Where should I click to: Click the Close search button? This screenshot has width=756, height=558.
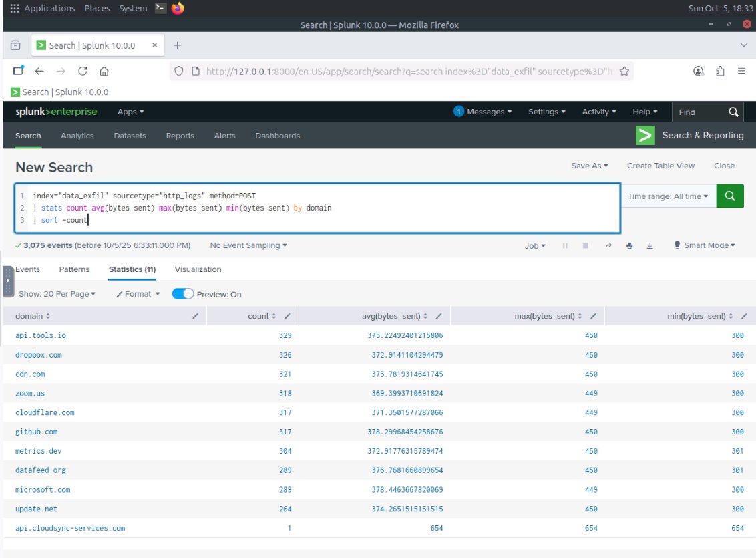724,166
